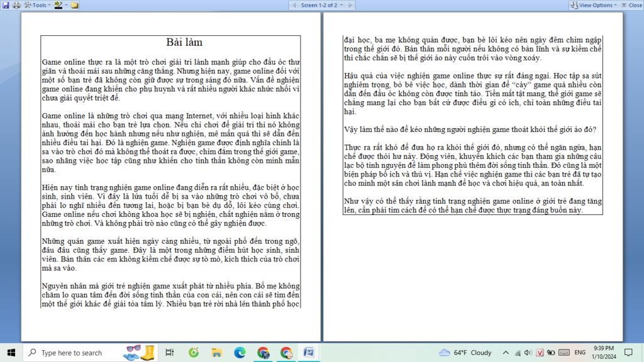
Task: Open the green Coc Coc browser icon
Action: [x=194, y=353]
